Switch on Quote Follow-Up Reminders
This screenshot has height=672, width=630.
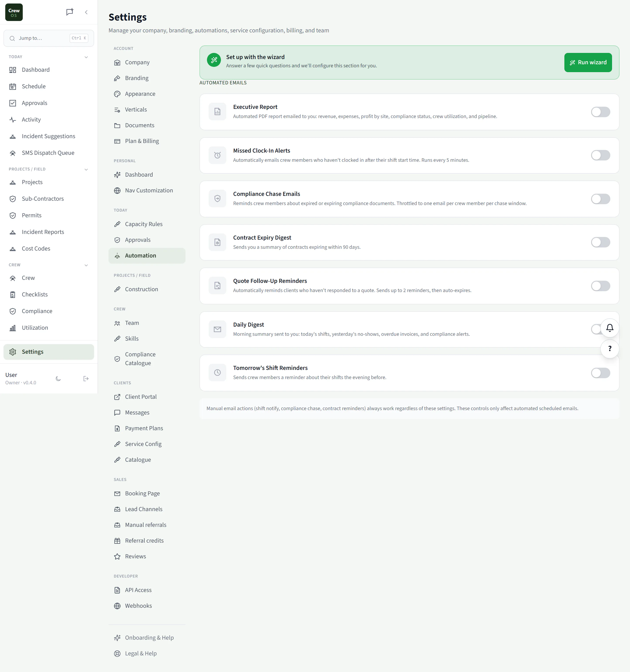tap(600, 286)
